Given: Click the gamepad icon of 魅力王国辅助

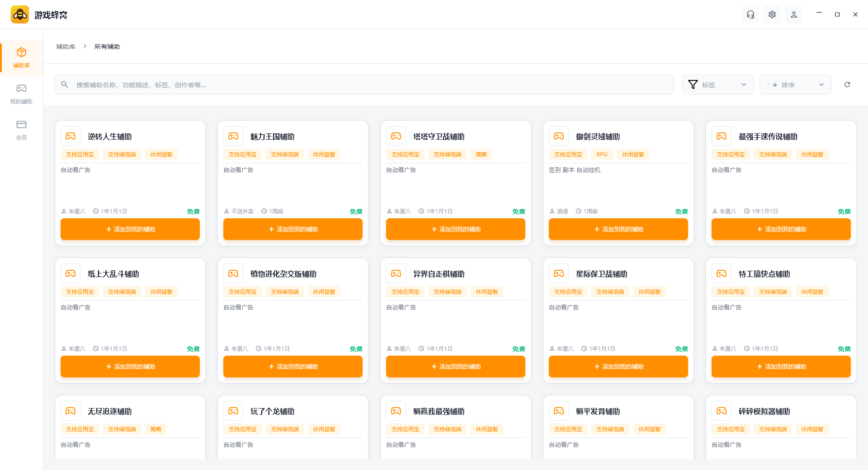Looking at the screenshot, I should pyautogui.click(x=233, y=136).
